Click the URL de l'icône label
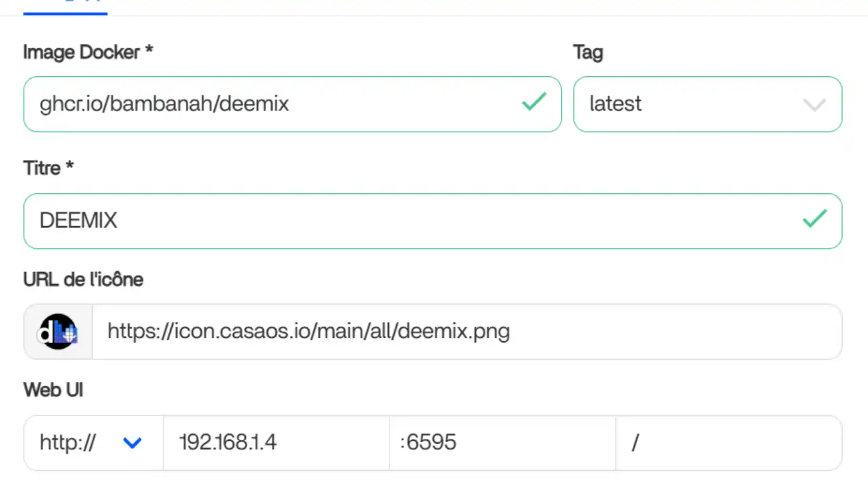 click(83, 280)
